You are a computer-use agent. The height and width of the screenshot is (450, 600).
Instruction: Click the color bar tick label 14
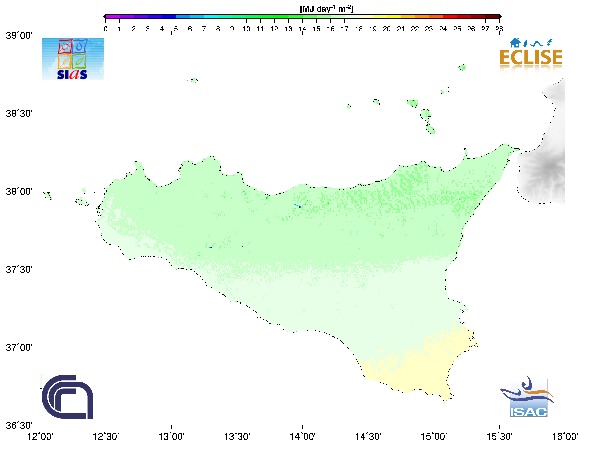coord(302,29)
